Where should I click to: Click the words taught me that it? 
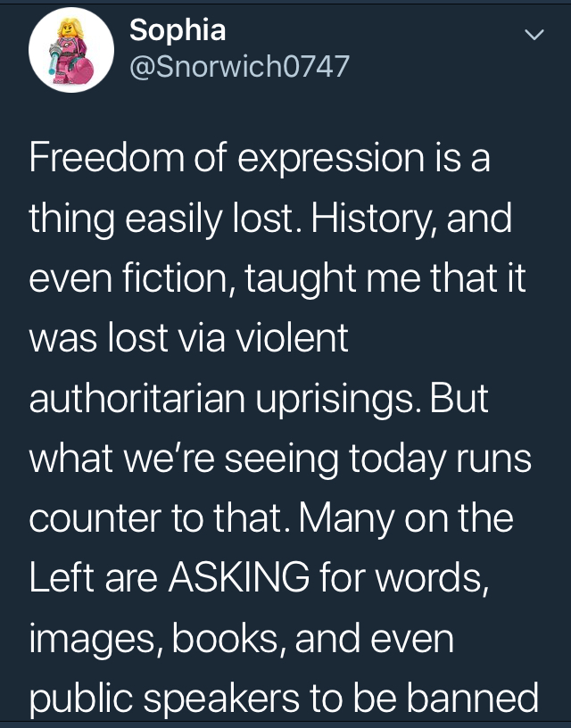pyautogui.click(x=385, y=279)
